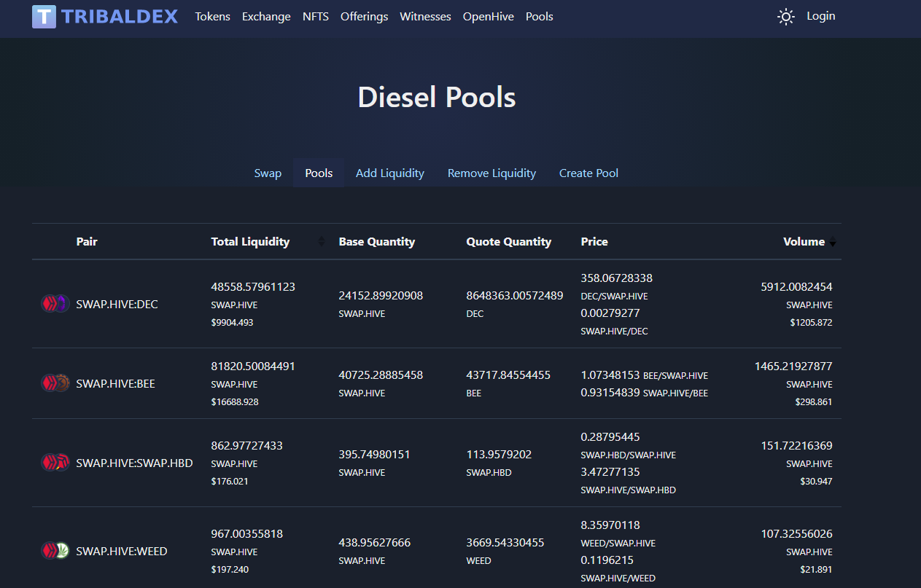
Task: Click the Tribaldex logo icon
Action: pyautogui.click(x=44, y=16)
